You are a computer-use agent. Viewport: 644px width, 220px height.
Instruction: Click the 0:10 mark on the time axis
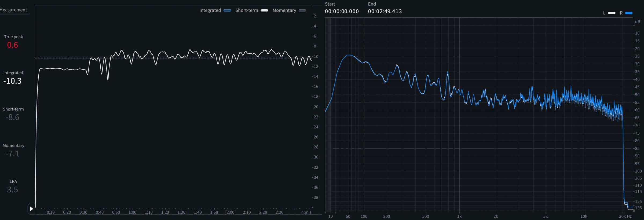51,212
